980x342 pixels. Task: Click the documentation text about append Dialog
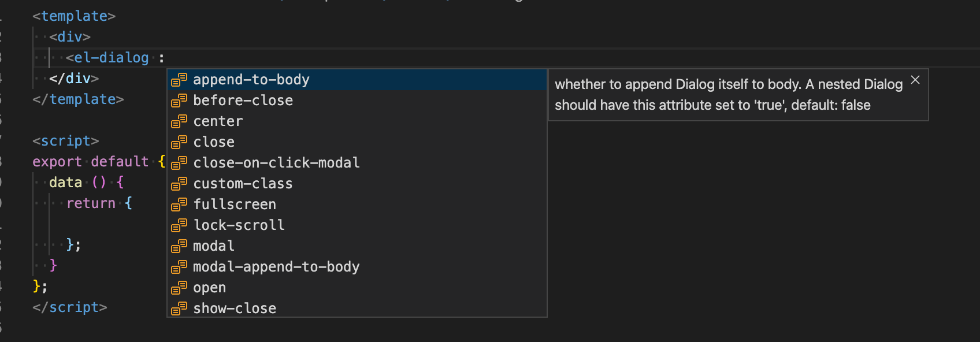[729, 95]
